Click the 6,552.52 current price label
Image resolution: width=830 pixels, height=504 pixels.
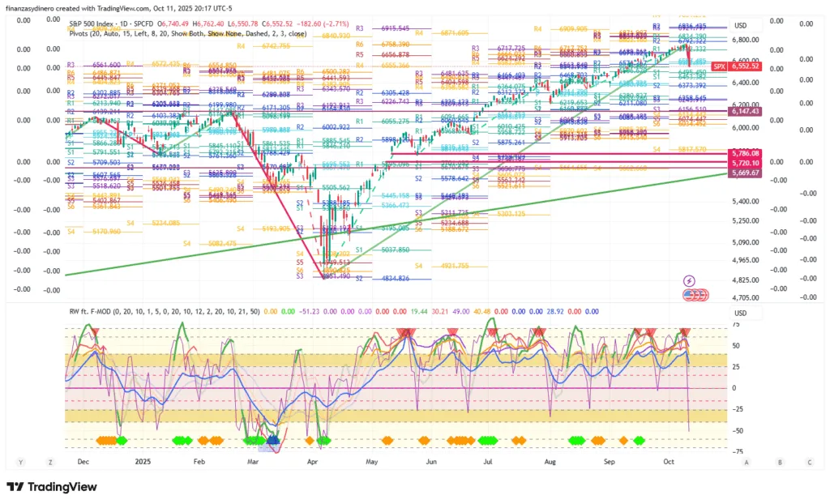pos(744,66)
